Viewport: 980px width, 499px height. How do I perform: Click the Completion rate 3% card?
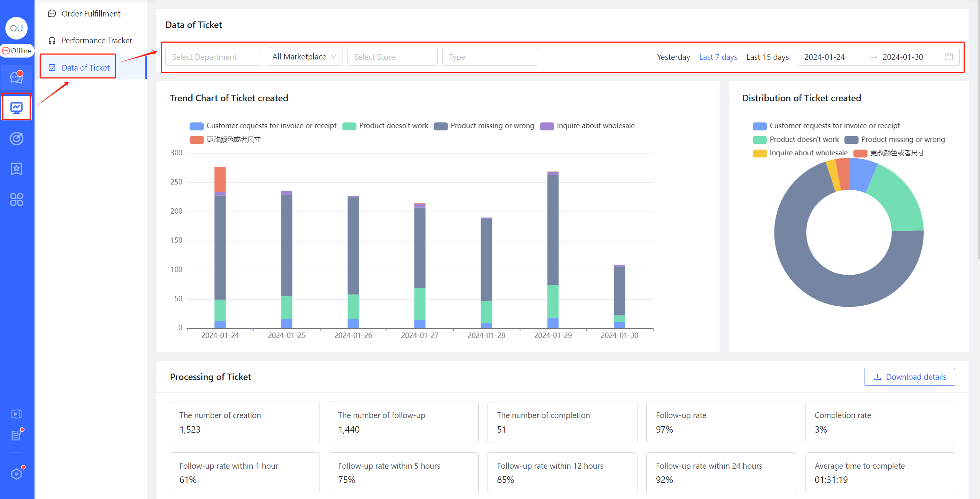[880, 422]
